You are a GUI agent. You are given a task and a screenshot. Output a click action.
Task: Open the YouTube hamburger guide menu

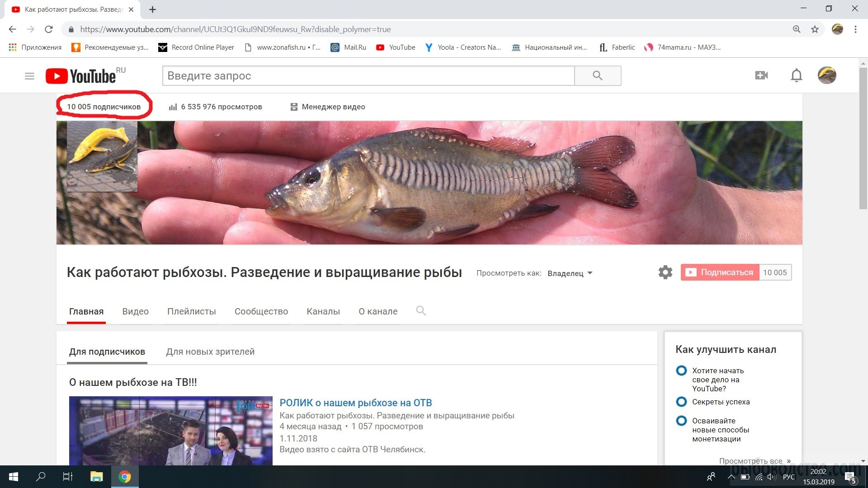[29, 76]
